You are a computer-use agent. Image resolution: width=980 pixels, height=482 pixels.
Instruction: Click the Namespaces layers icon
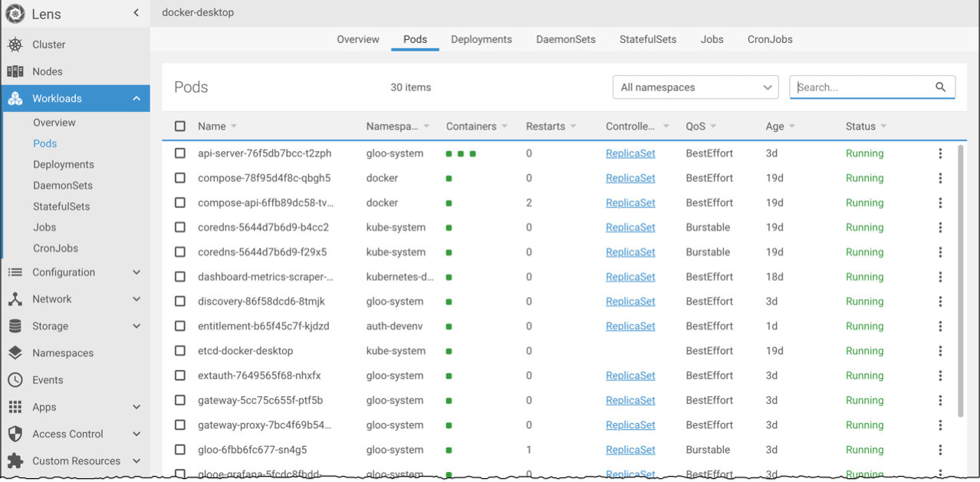[15, 353]
